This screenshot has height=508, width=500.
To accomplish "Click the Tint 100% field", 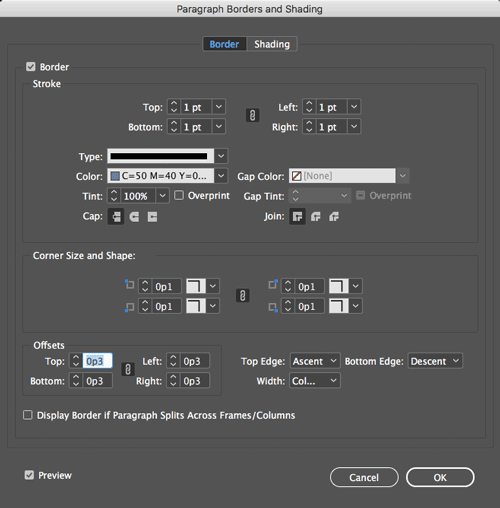I will 138,196.
